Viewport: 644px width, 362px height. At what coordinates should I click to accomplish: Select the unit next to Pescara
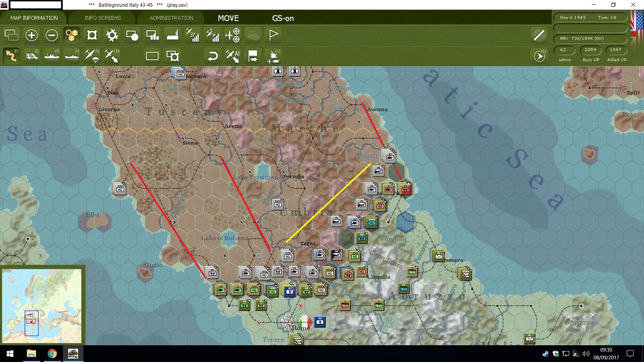pos(438,256)
